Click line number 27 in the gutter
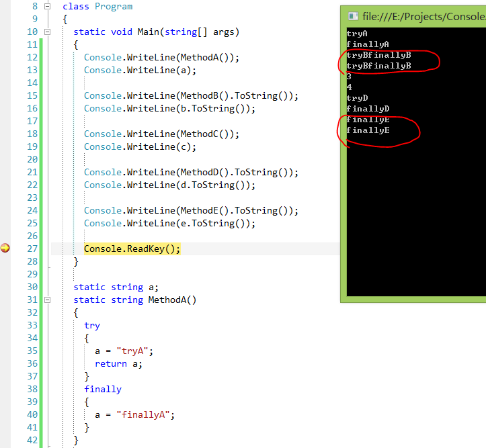Image resolution: width=486 pixels, height=448 pixels. click(32, 249)
